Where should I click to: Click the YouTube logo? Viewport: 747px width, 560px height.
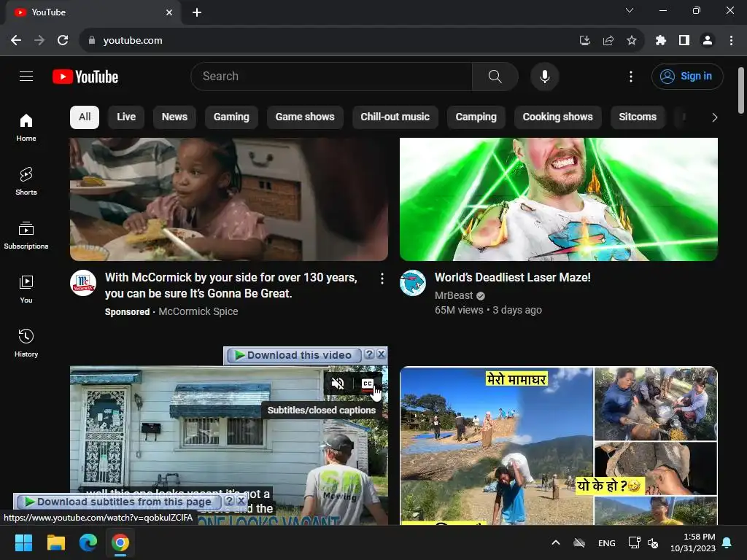[x=85, y=77]
